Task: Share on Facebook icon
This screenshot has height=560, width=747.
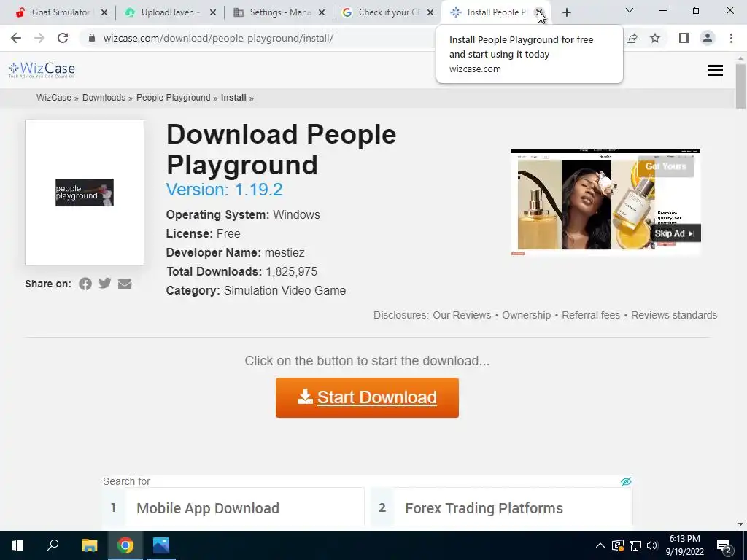Action: tap(85, 284)
